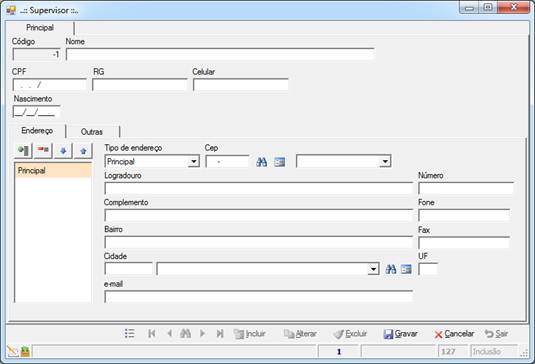Click the Celular field
Screen dimensions: 535x364
[241, 85]
